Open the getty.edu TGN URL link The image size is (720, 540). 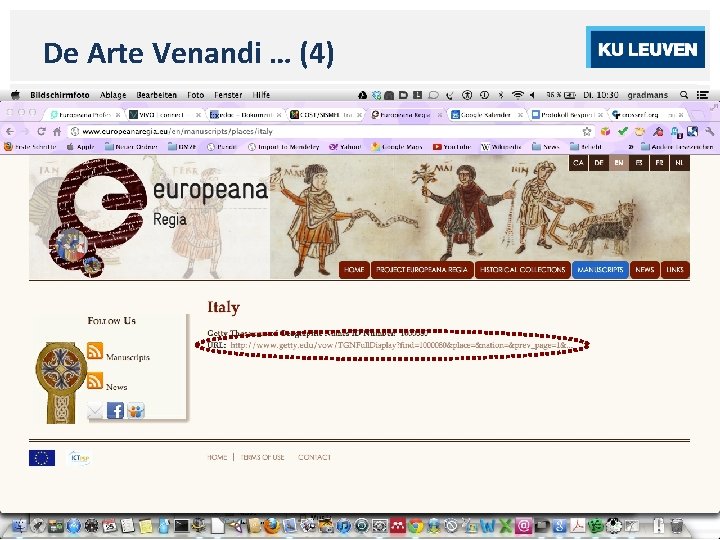[400, 345]
